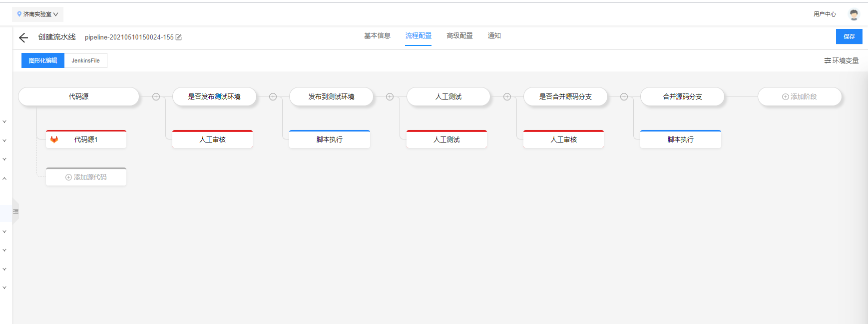868x324 pixels.
Task: Click the sidebar expand/collapse handle icon
Action: point(15,211)
